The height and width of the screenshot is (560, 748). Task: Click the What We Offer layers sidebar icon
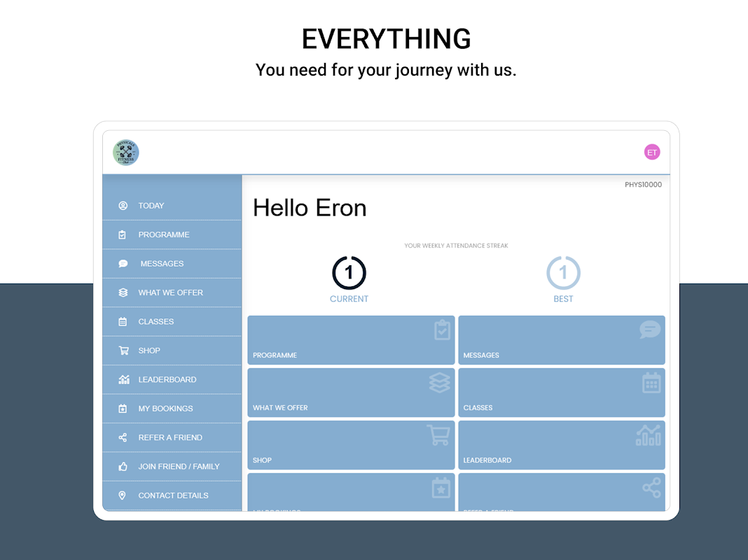pos(123,293)
